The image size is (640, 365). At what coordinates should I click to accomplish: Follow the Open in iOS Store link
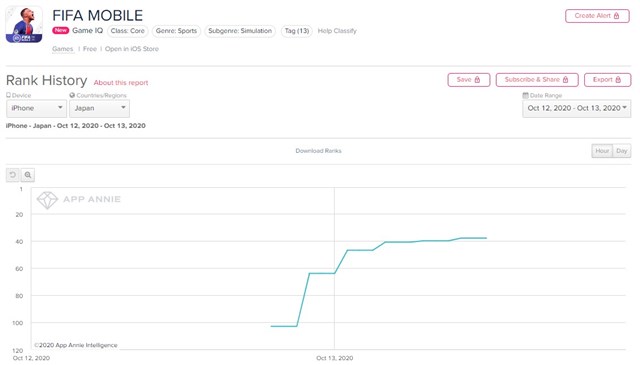(131, 49)
